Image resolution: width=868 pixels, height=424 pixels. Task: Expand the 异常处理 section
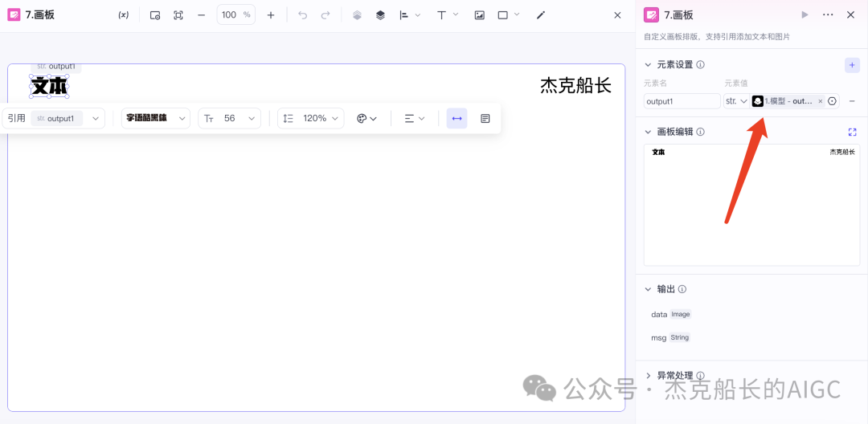pyautogui.click(x=649, y=375)
